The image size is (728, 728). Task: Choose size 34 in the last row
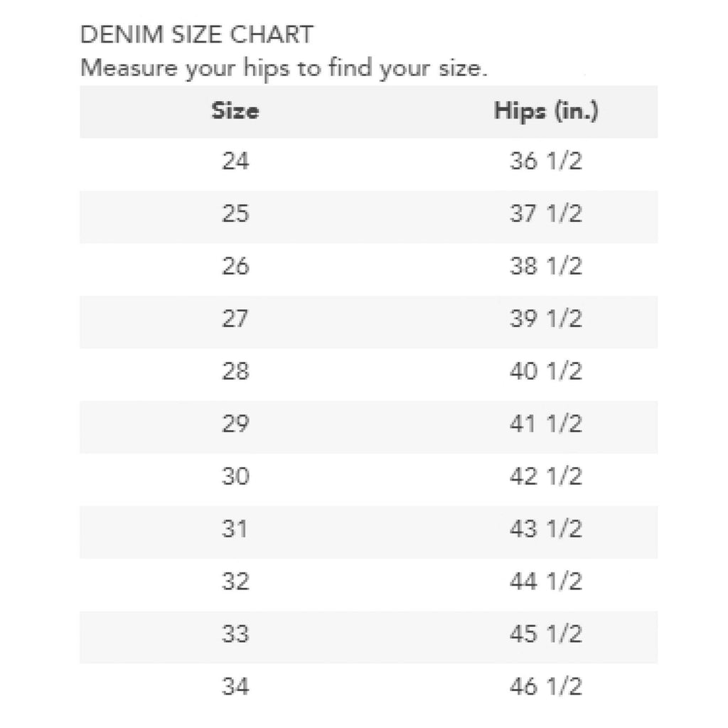235,687
